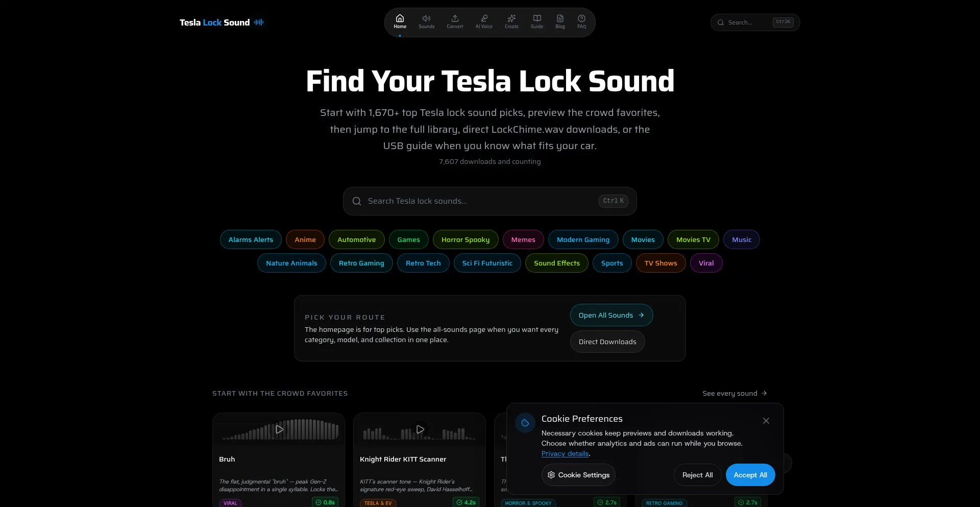Click Reject All cookies
The image size is (980, 507).
point(697,475)
